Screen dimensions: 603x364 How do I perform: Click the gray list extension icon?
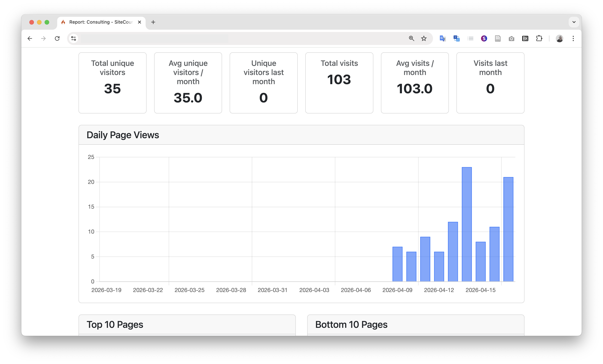click(470, 38)
